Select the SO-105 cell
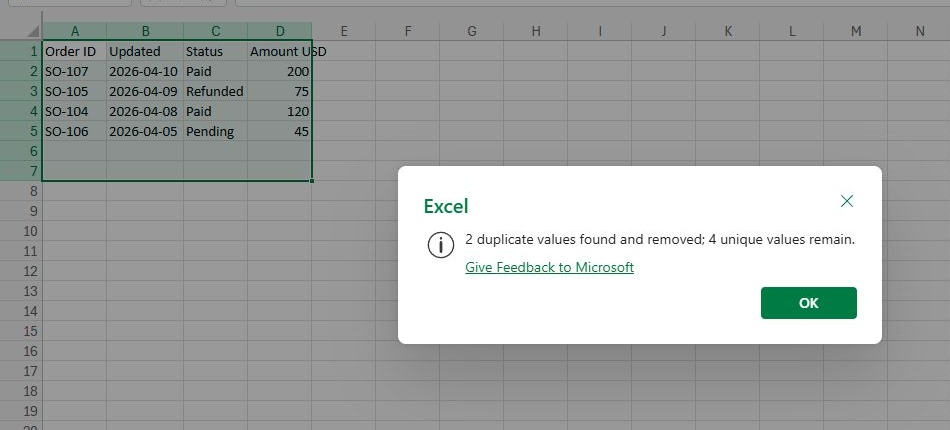 point(75,91)
